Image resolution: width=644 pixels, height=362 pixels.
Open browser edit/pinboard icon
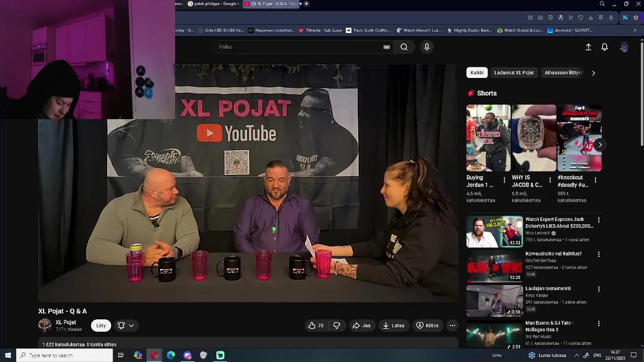[x=530, y=18]
